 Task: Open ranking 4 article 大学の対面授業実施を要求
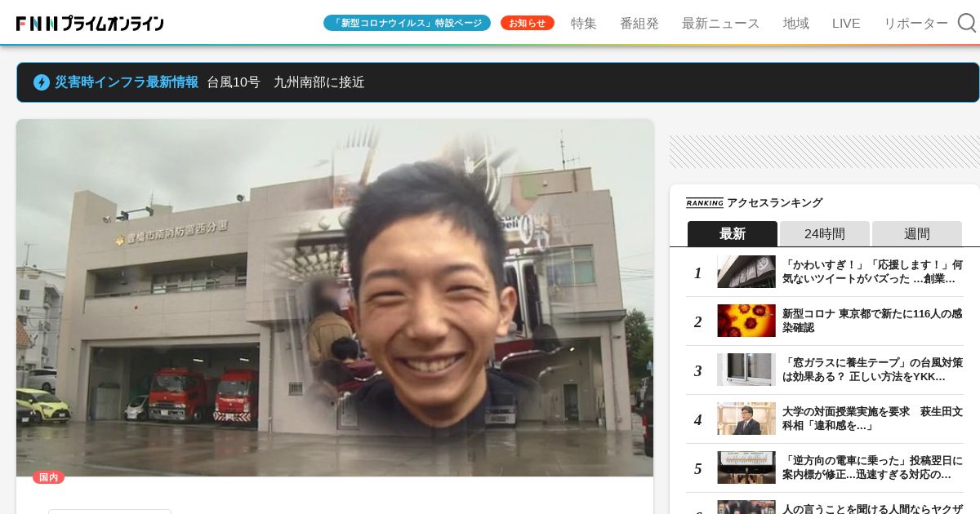(872, 419)
